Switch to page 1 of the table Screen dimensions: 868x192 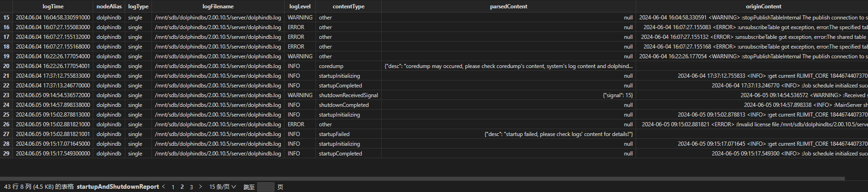[x=173, y=187]
